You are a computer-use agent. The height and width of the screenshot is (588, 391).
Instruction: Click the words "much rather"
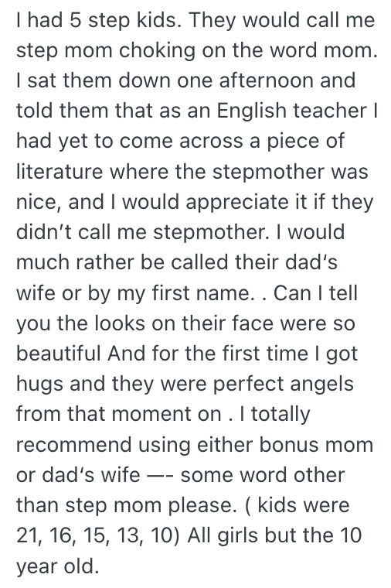pos(75,262)
